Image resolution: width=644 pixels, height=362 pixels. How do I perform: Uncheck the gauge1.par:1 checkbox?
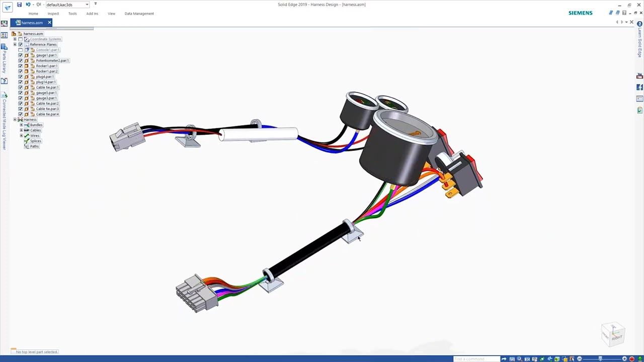pyautogui.click(x=21, y=55)
